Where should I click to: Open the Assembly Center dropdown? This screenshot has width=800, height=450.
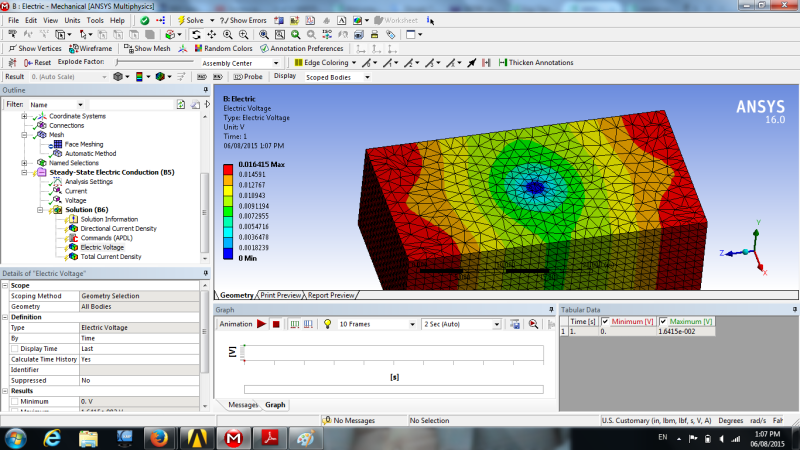pyautogui.click(x=276, y=63)
